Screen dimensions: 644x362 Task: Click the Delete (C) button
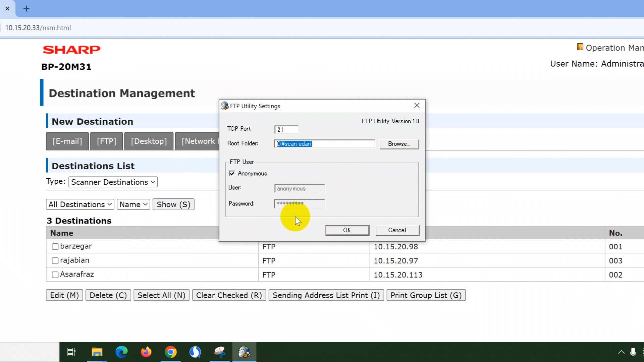point(108,295)
